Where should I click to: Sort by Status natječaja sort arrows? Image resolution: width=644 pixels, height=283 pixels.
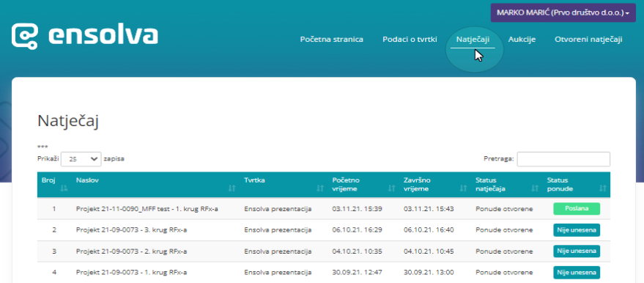(535, 188)
